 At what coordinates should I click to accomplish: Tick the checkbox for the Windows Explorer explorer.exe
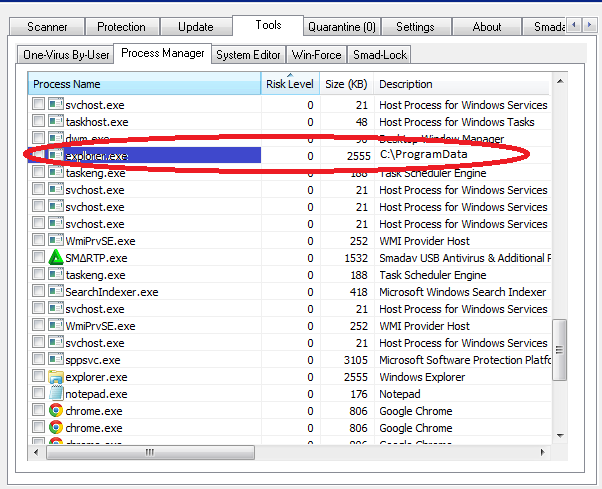pos(38,377)
